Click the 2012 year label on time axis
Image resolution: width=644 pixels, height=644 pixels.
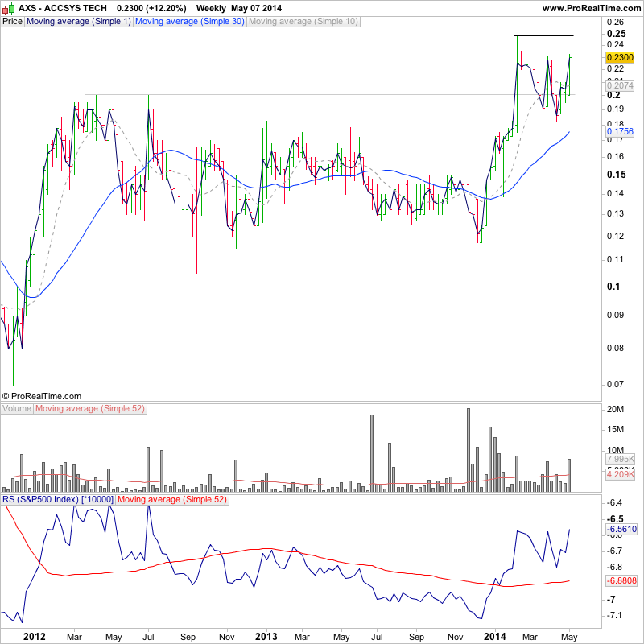click(35, 637)
